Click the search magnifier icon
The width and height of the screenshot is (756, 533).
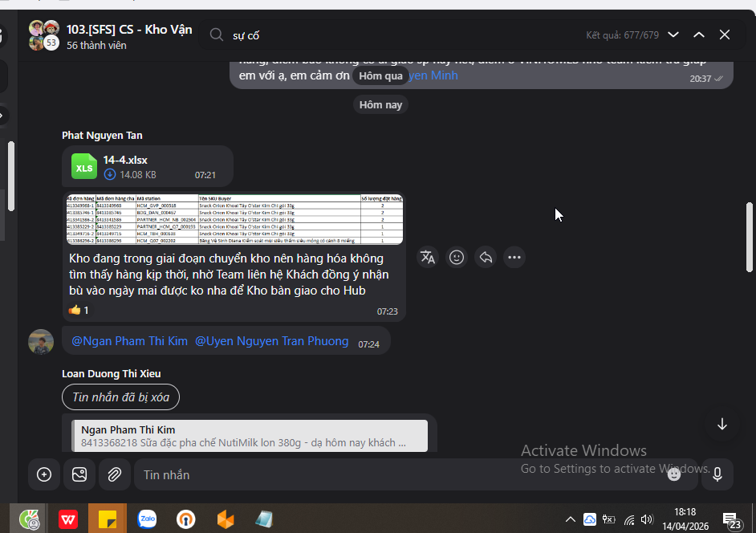pos(217,35)
